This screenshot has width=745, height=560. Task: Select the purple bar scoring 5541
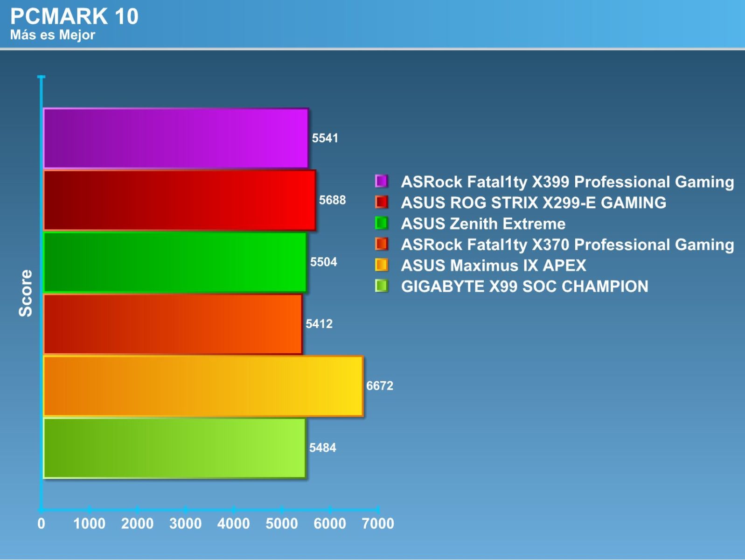tap(176, 138)
